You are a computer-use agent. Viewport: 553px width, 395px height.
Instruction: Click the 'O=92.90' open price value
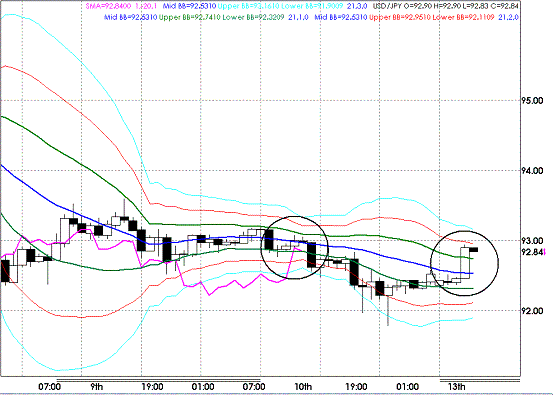point(417,6)
